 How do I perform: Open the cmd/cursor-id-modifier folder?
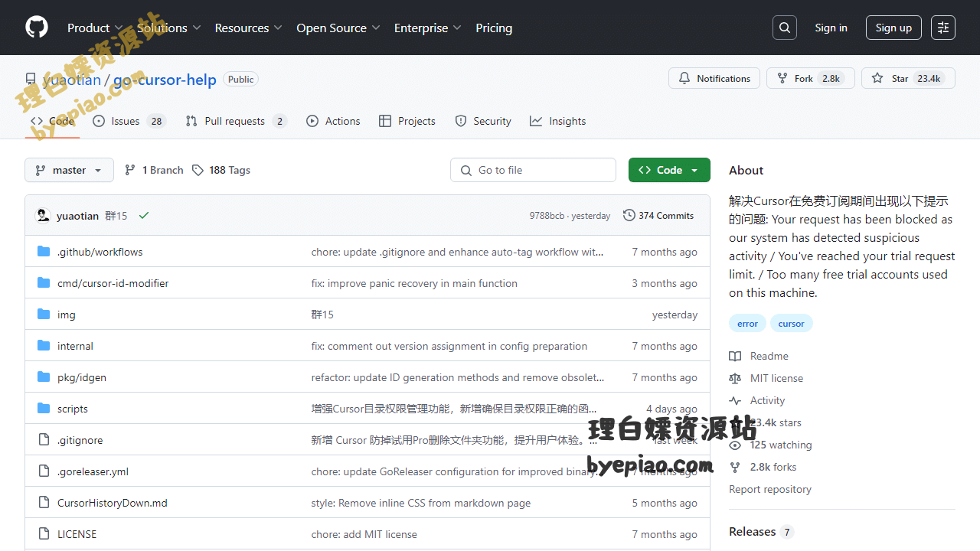(x=113, y=283)
